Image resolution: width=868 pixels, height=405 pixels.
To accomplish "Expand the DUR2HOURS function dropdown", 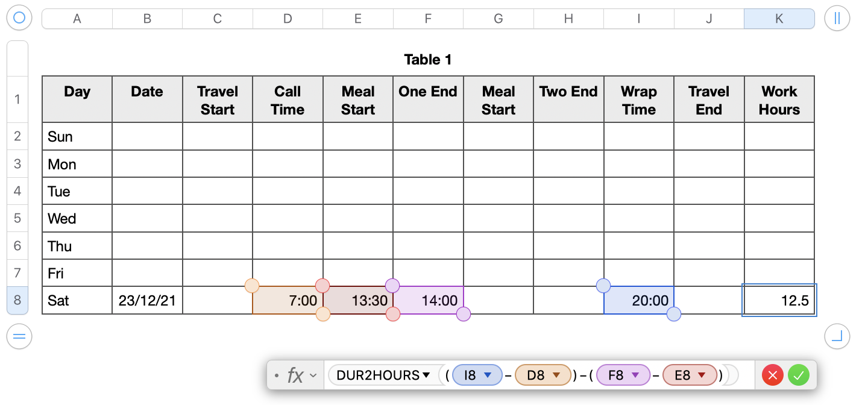I will [426, 375].
